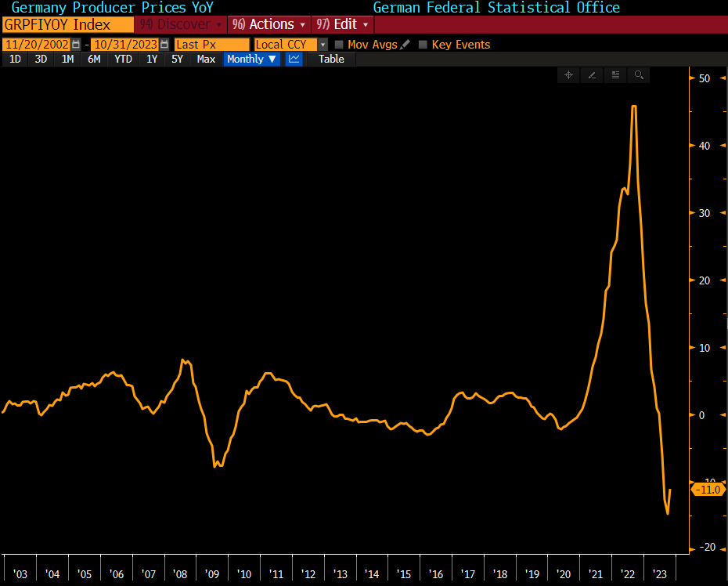Screen dimensions: 728x586
Task: Expand the Monthly periodicity dropdown
Action: tap(251, 59)
